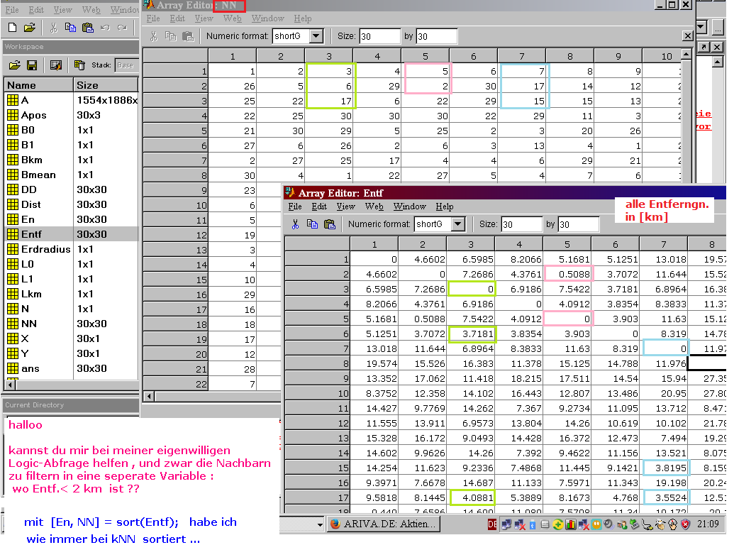756x545 pixels.
Task: Click column 5 header in NN array
Action: coord(426,56)
